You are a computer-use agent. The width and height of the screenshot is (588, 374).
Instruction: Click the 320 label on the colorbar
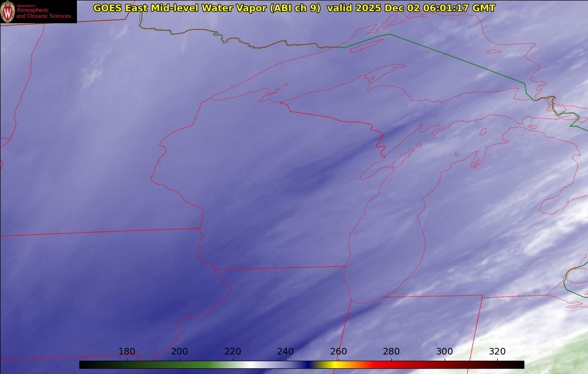pos(497,352)
